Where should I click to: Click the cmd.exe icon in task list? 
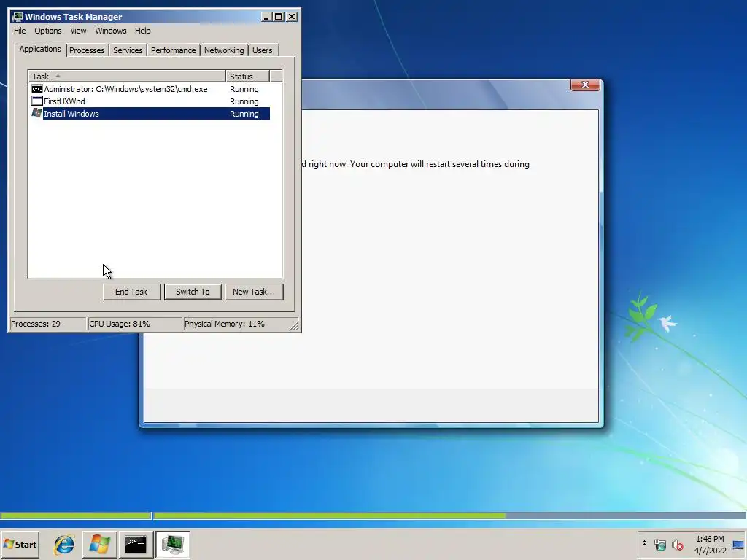click(36, 89)
